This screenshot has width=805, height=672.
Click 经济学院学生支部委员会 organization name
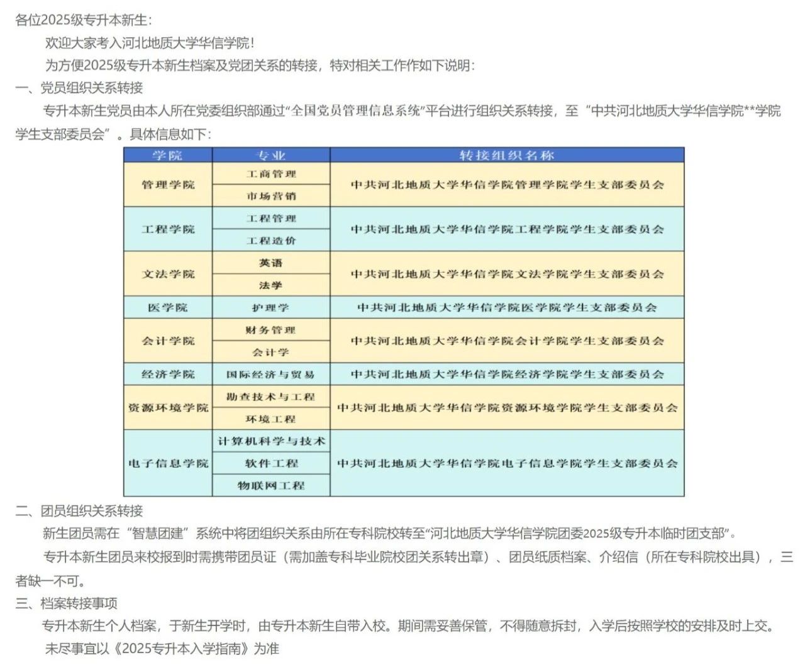tap(507, 374)
